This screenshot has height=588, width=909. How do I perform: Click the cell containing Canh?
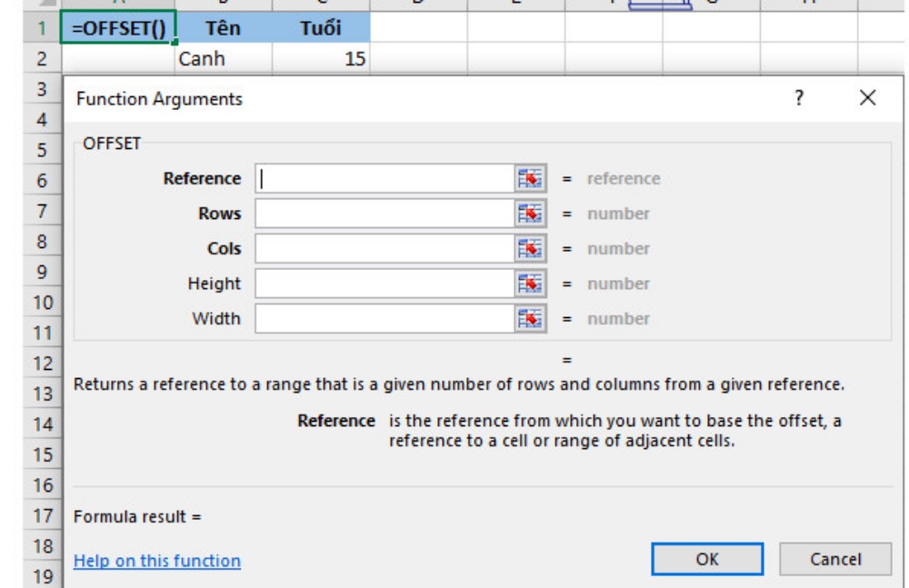pyautogui.click(x=223, y=59)
